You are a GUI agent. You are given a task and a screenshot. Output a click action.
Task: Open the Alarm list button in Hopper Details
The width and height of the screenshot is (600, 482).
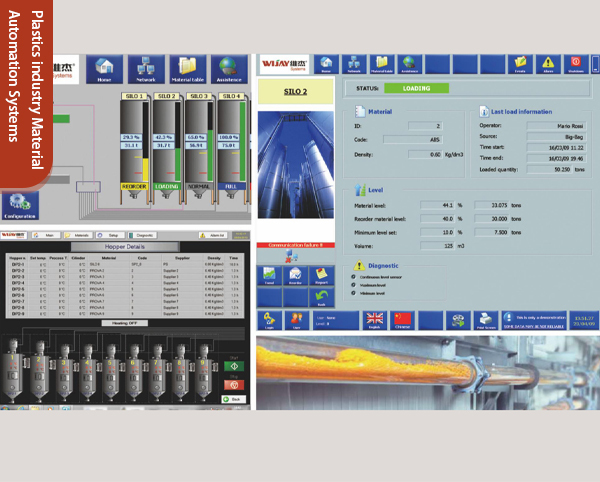pyautogui.click(x=213, y=235)
